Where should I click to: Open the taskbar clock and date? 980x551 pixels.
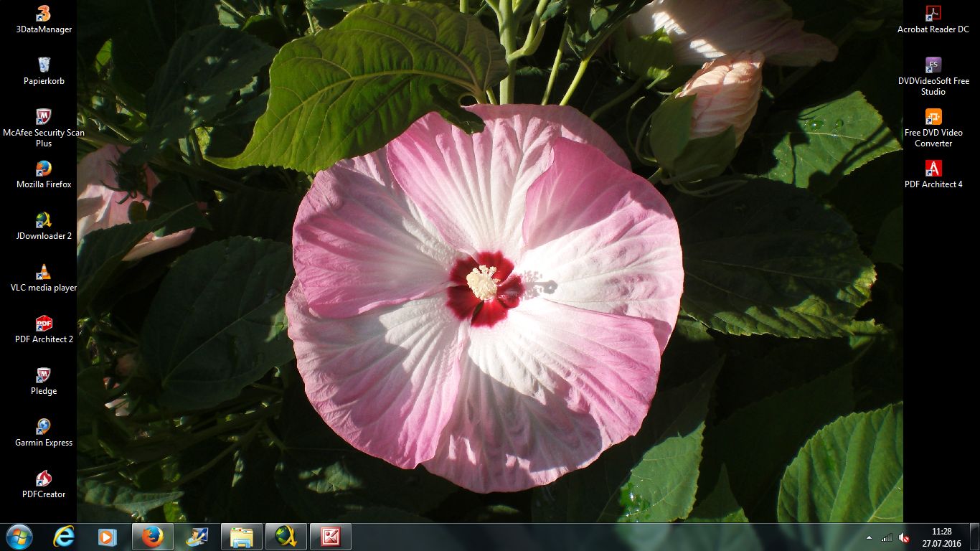pyautogui.click(x=941, y=537)
